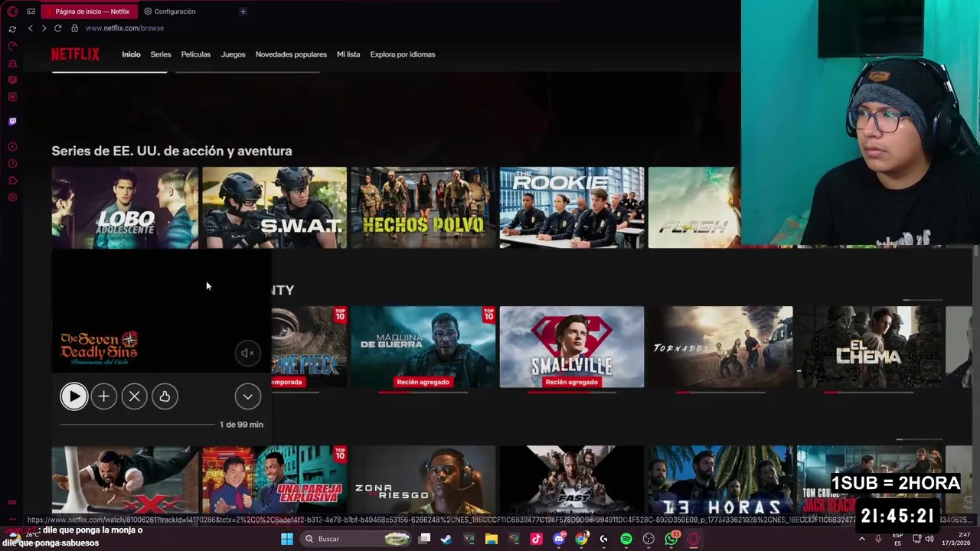
Task: Open Twitch in Opera sidebar
Action: [x=12, y=122]
